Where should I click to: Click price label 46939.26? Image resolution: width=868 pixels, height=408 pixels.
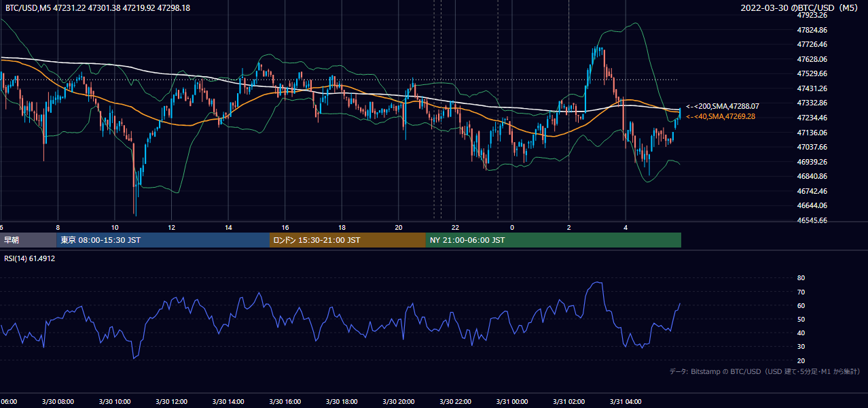tap(812, 162)
